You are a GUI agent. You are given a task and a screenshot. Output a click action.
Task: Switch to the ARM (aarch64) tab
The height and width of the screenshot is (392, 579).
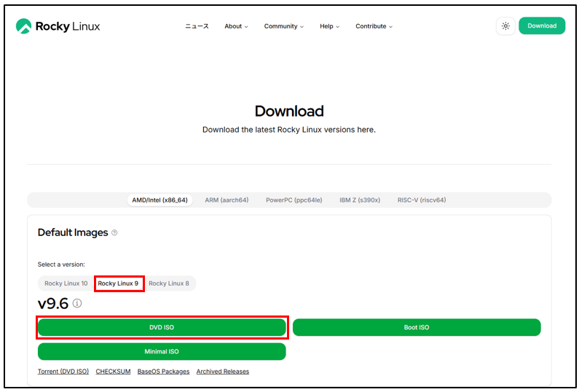[x=227, y=200]
